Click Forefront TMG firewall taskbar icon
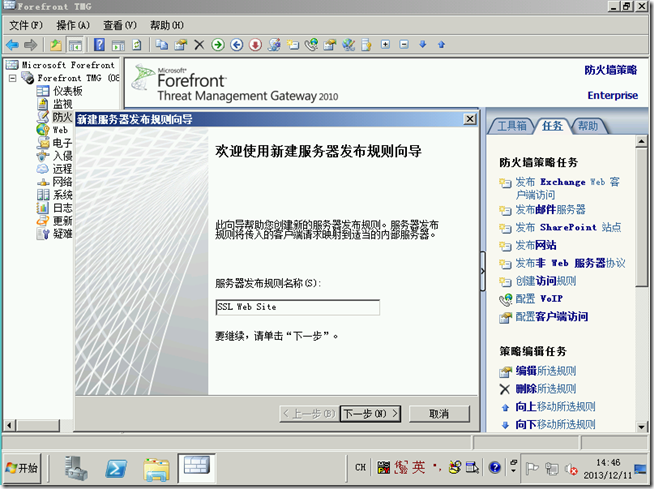 pyautogui.click(x=196, y=467)
